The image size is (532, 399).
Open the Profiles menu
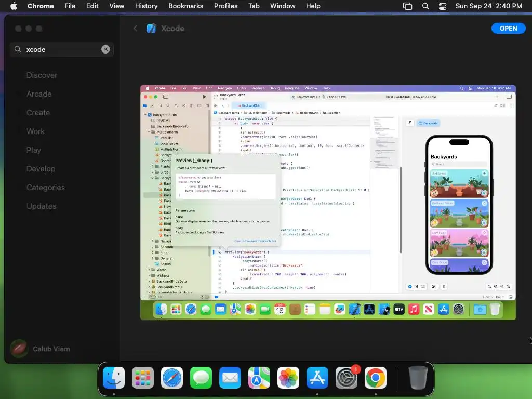pos(225,6)
